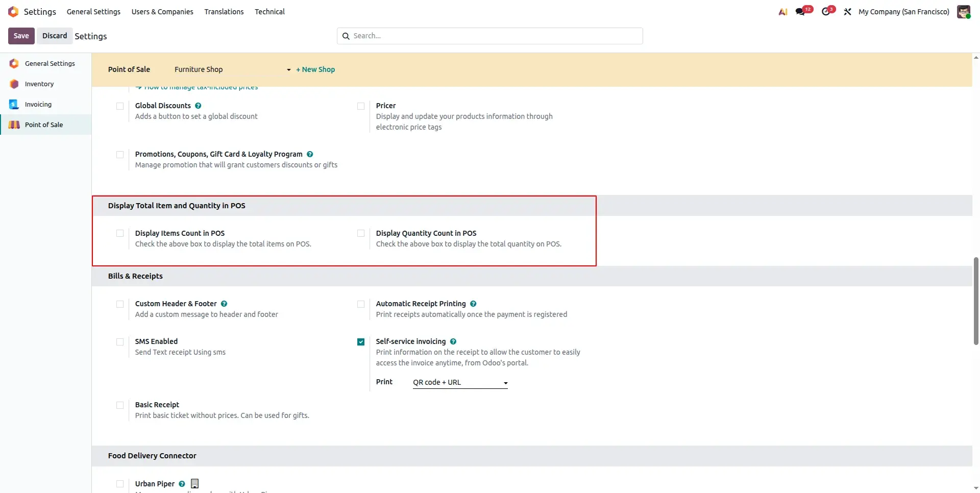Click 'Send Text receipt Using sms' text
The image size is (980, 493).
pyautogui.click(x=180, y=352)
